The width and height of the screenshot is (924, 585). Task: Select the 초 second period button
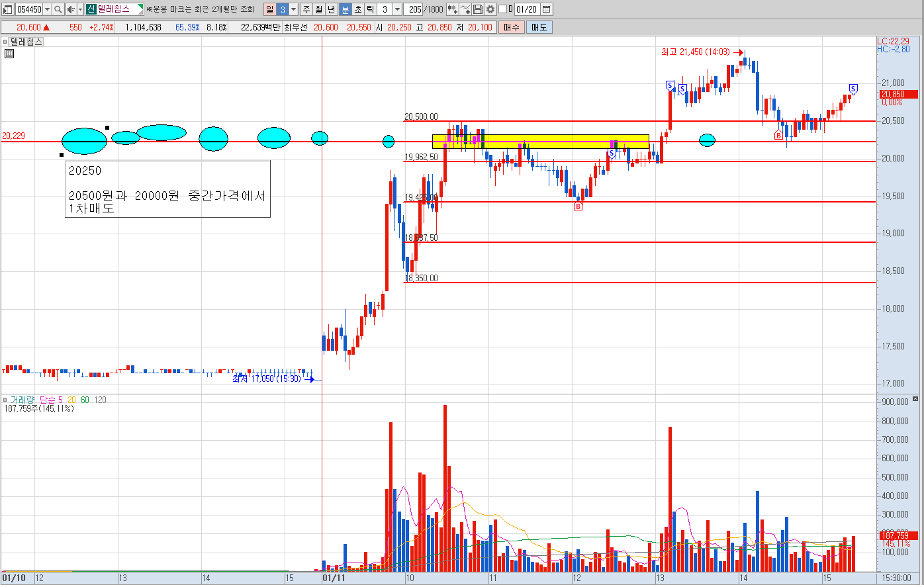click(357, 9)
